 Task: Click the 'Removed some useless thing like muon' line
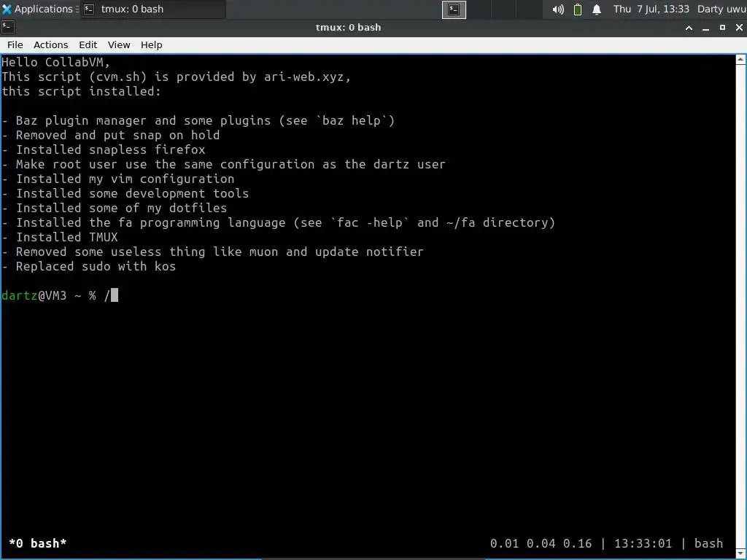point(212,252)
